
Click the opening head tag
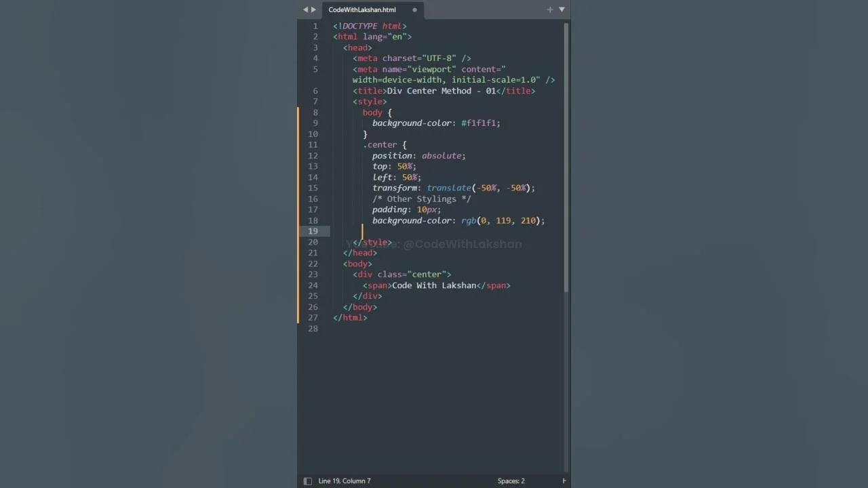[357, 47]
